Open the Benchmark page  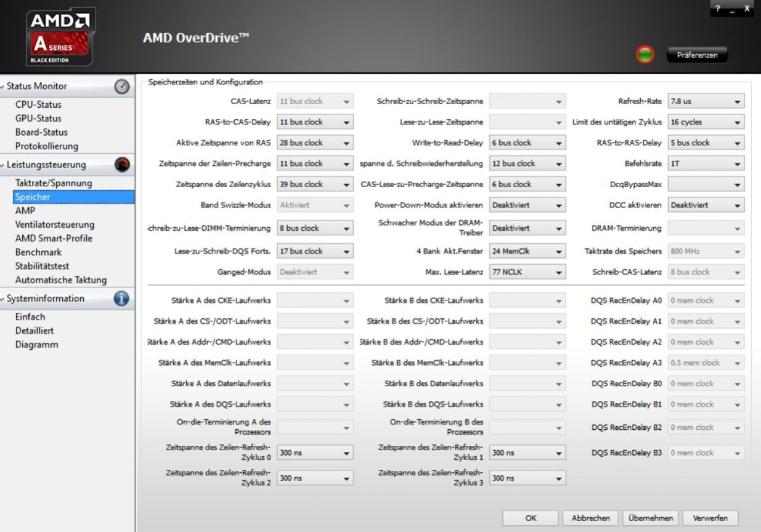(x=38, y=252)
